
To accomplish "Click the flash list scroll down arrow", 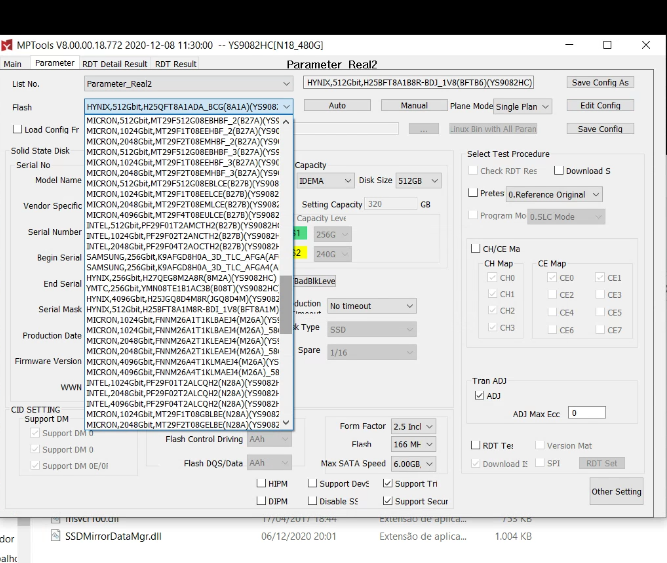I will 286,422.
